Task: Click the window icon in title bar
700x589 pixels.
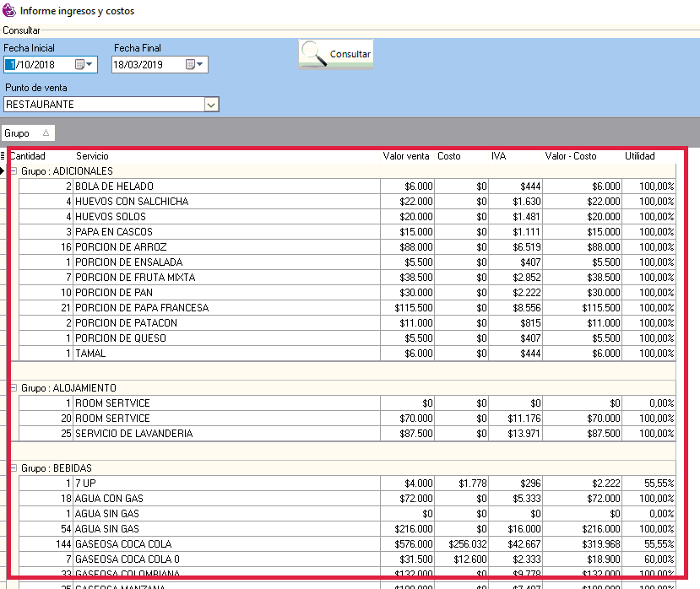Action: pos(9,12)
